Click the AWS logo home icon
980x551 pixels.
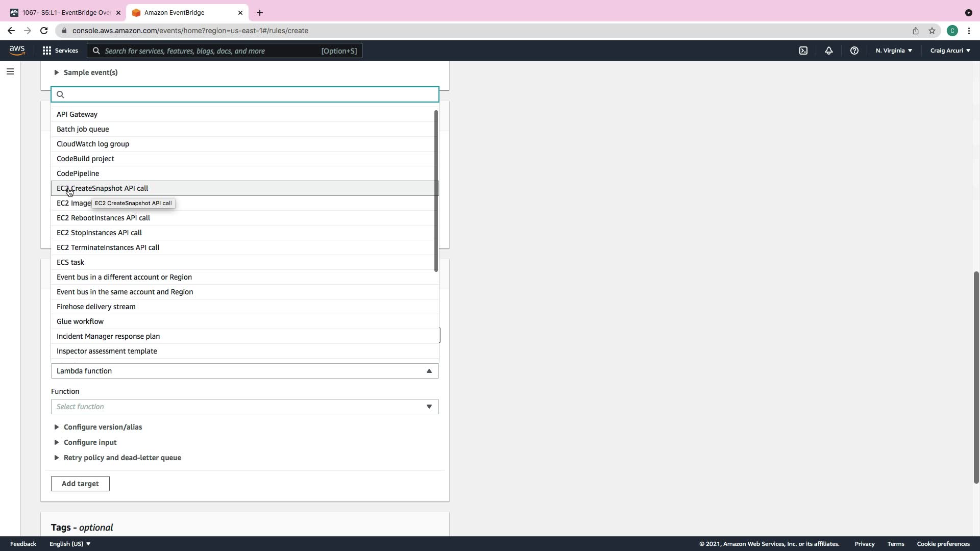[x=17, y=50]
